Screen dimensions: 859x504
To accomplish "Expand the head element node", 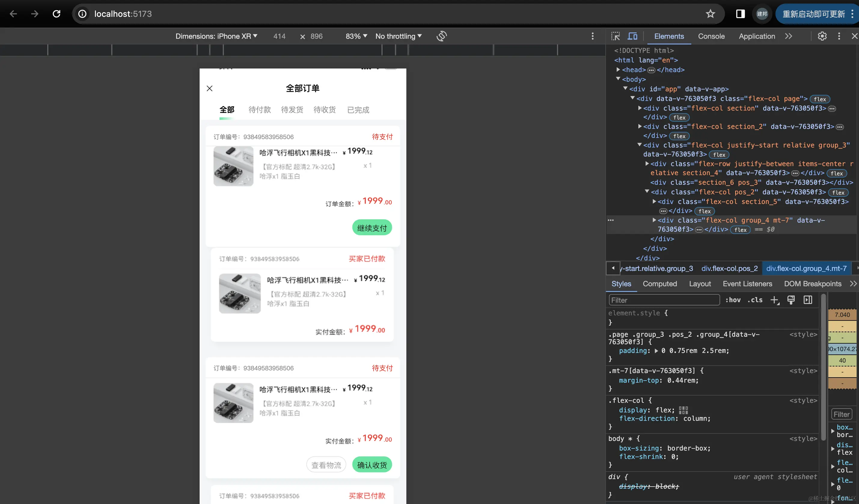I will point(618,69).
